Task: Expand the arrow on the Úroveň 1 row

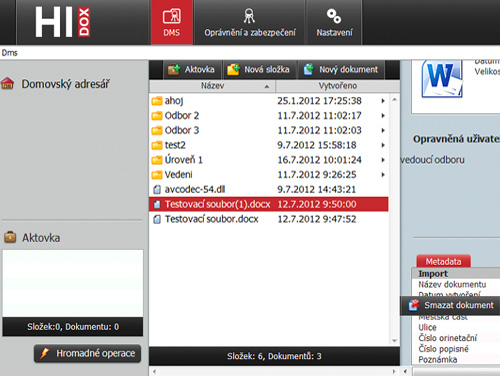Action: click(x=383, y=160)
